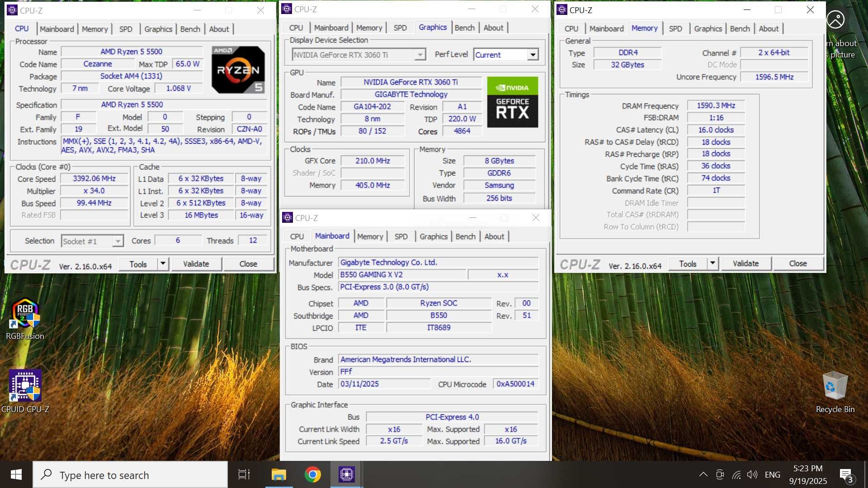Click the Windows Start button
This screenshot has height=488, width=868.
click(x=16, y=474)
